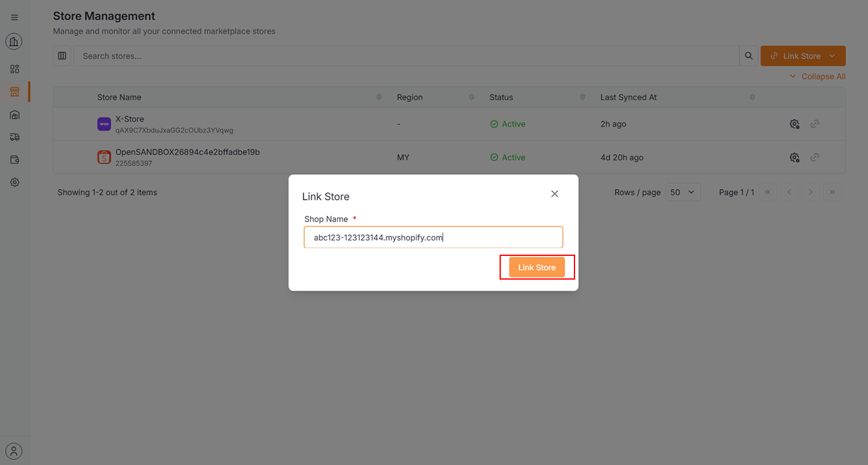The image size is (868, 465).
Task: Open store settings for X-Store row
Action: pyautogui.click(x=794, y=124)
